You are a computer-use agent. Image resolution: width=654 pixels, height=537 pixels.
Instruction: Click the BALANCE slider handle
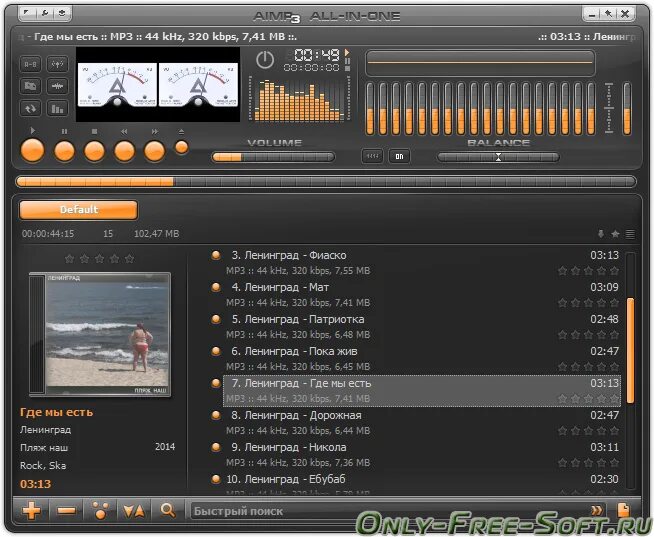(x=498, y=157)
